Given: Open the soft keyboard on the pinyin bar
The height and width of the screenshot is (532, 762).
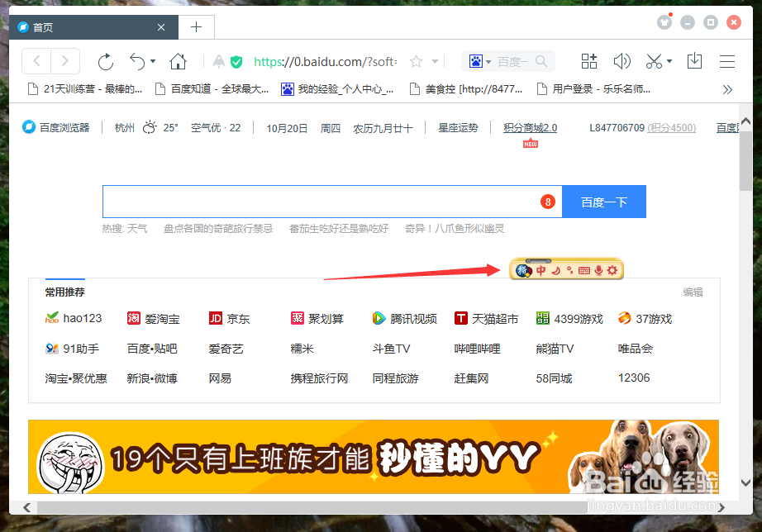Looking at the screenshot, I should 583,270.
